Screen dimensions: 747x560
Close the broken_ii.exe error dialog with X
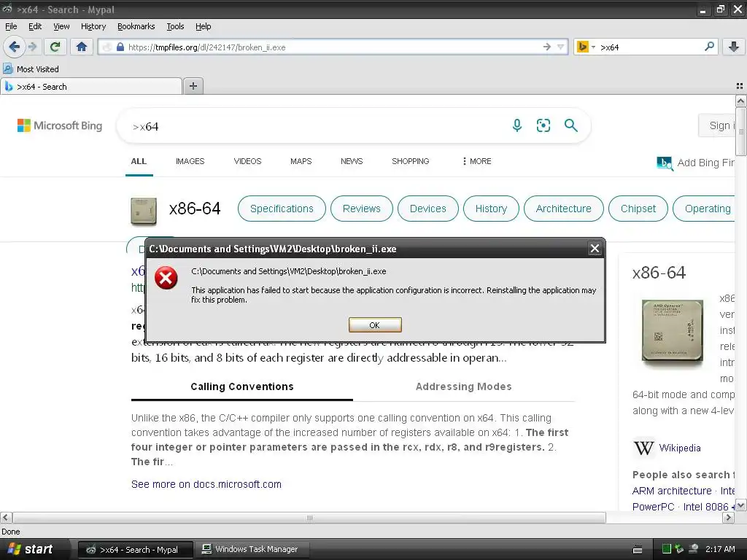pyautogui.click(x=595, y=248)
